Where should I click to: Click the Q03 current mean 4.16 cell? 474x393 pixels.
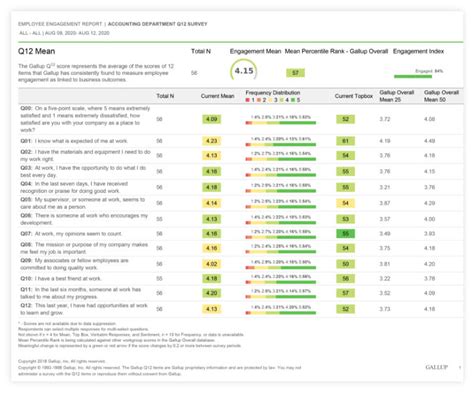point(212,172)
